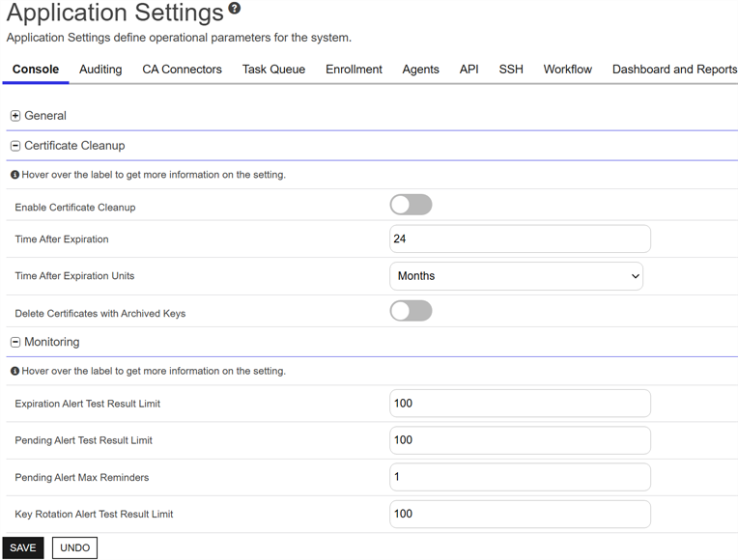
Task: Collapse the Certificate Cleanup section
Action: pyautogui.click(x=15, y=146)
